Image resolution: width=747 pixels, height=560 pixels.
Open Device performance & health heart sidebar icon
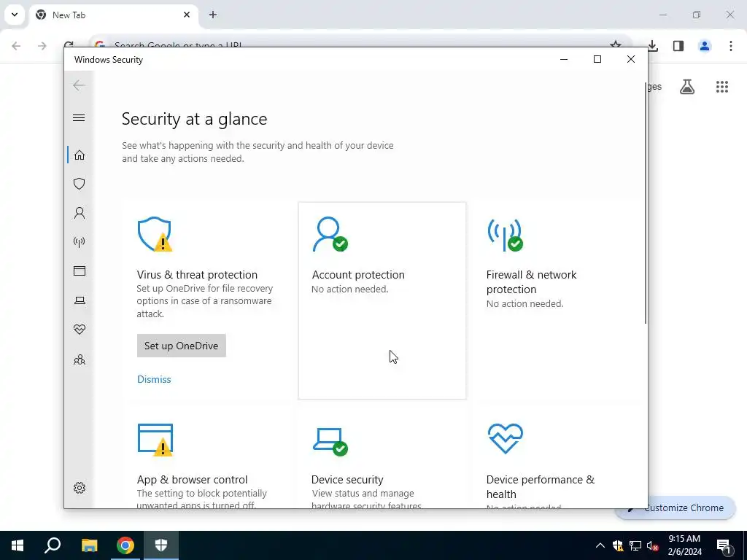tap(80, 329)
